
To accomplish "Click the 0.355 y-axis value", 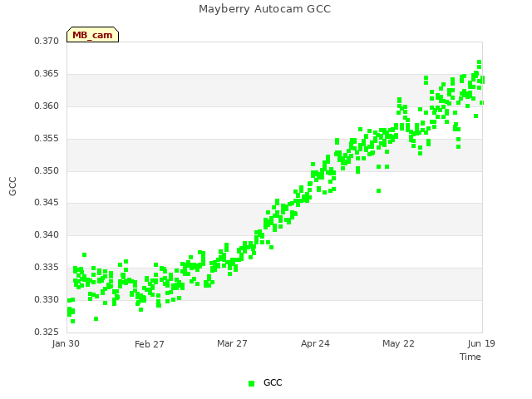I will click(x=47, y=139).
